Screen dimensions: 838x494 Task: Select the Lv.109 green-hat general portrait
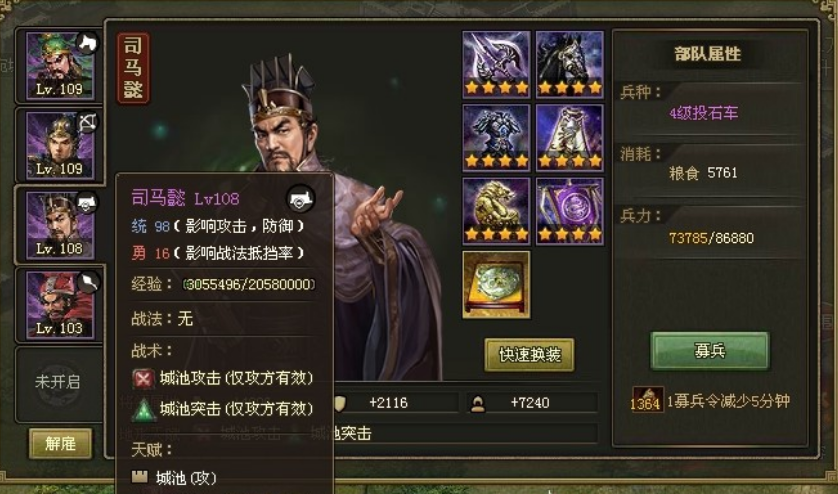coord(60,66)
